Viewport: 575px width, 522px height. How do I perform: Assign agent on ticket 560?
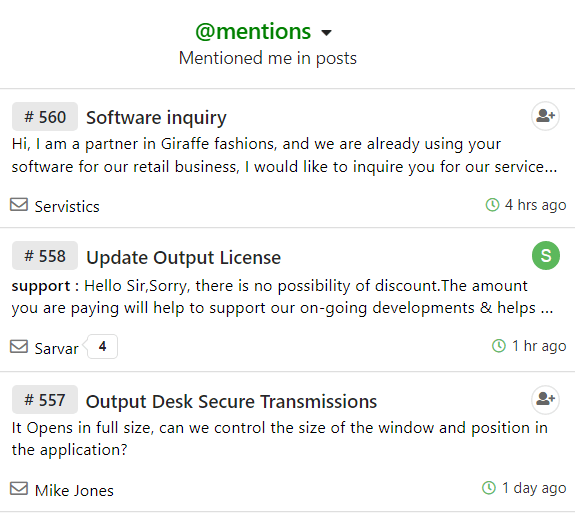click(545, 116)
